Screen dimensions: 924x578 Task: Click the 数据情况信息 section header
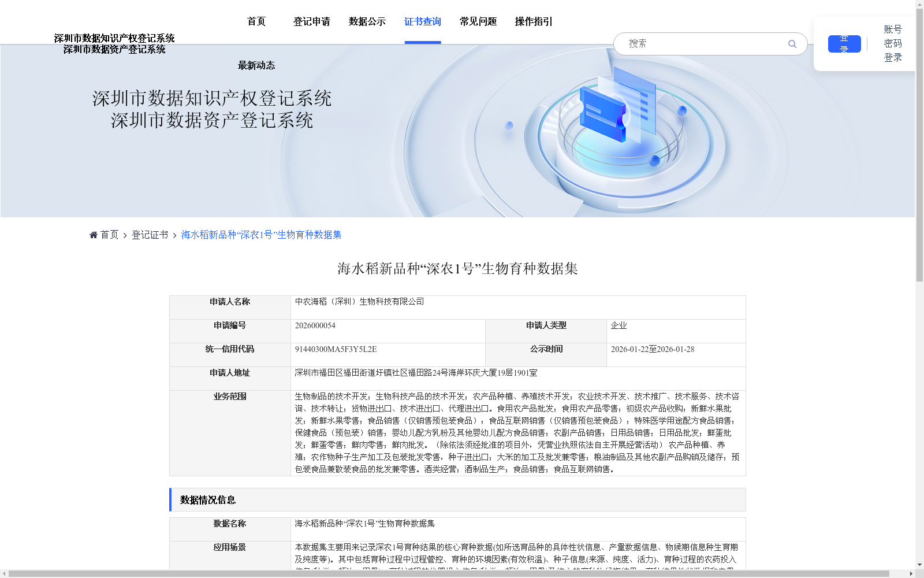coord(457,500)
